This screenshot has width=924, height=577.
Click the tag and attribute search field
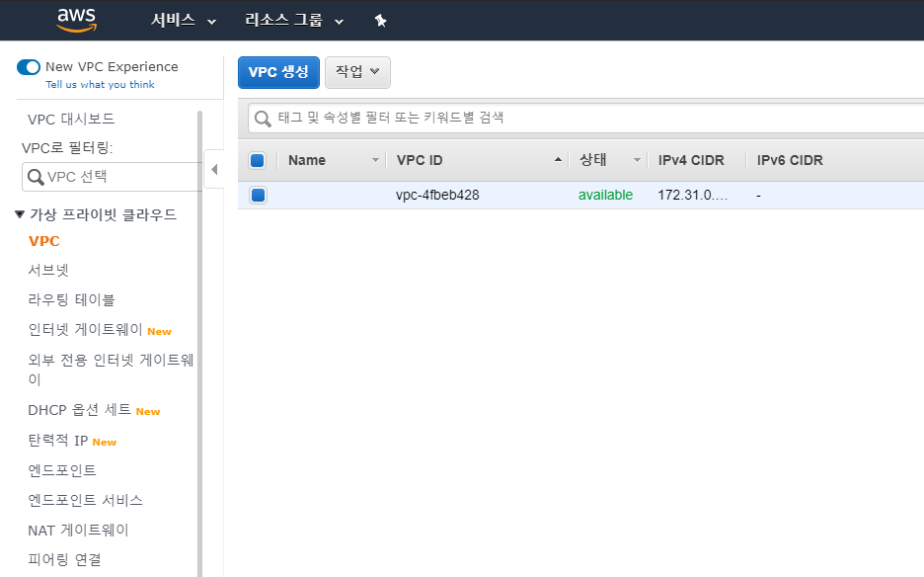pos(585,118)
